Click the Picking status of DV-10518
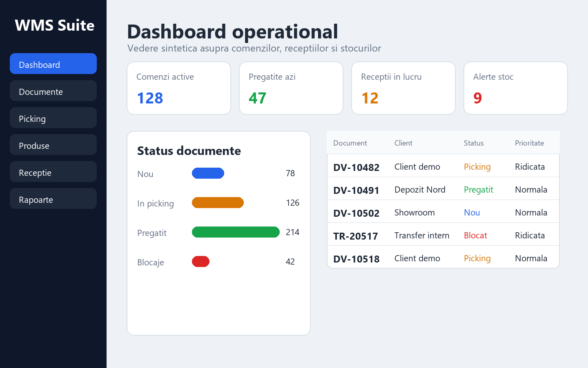 (477, 258)
